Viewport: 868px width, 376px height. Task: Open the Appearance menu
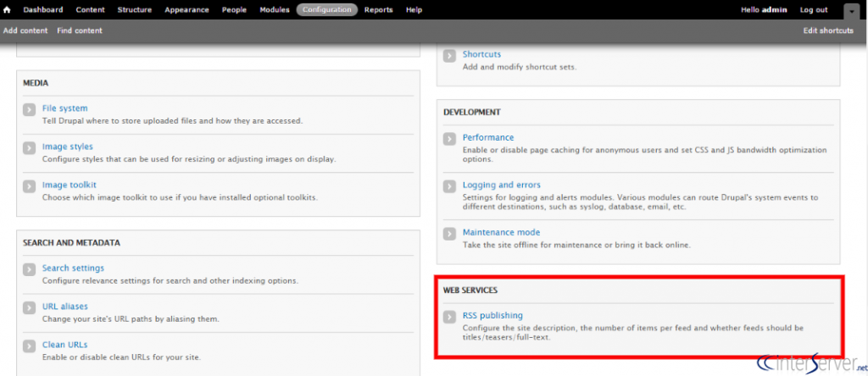point(187,9)
